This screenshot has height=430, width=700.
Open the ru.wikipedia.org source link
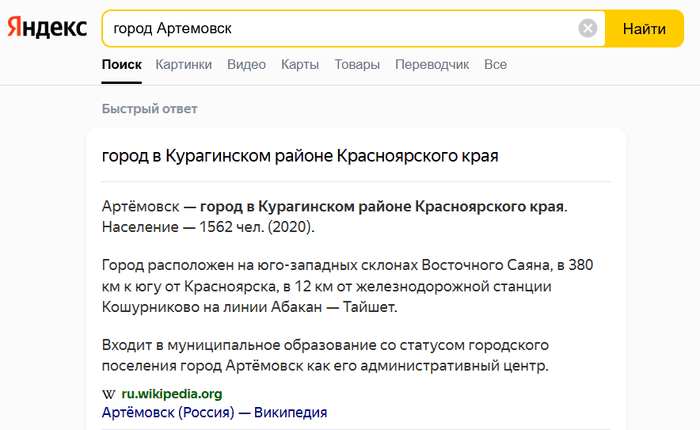click(x=172, y=394)
